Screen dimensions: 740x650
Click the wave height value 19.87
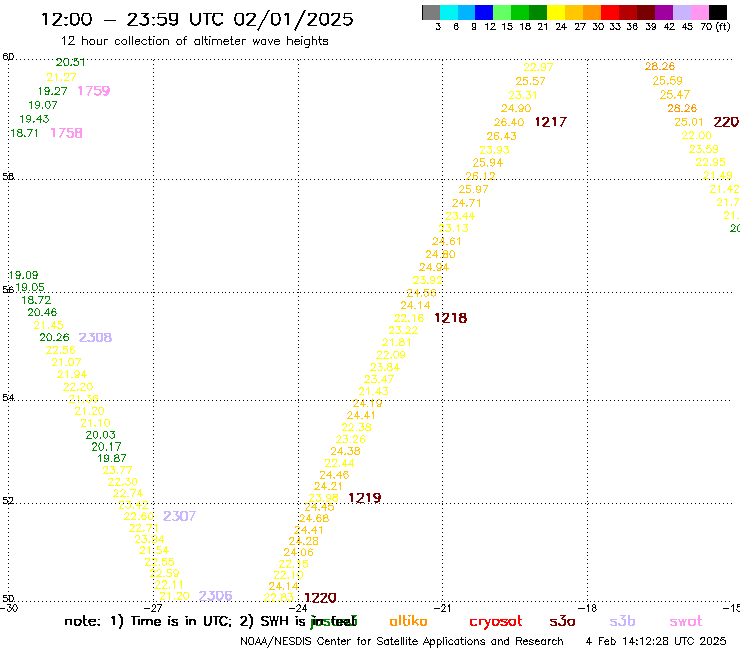coord(112,458)
